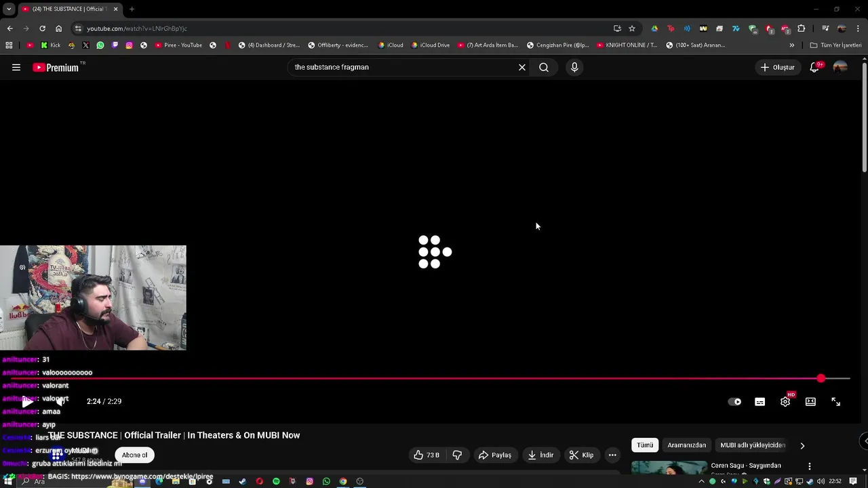Image resolution: width=868 pixels, height=488 pixels.
Task: Play the video with the play button
Action: pyautogui.click(x=28, y=401)
